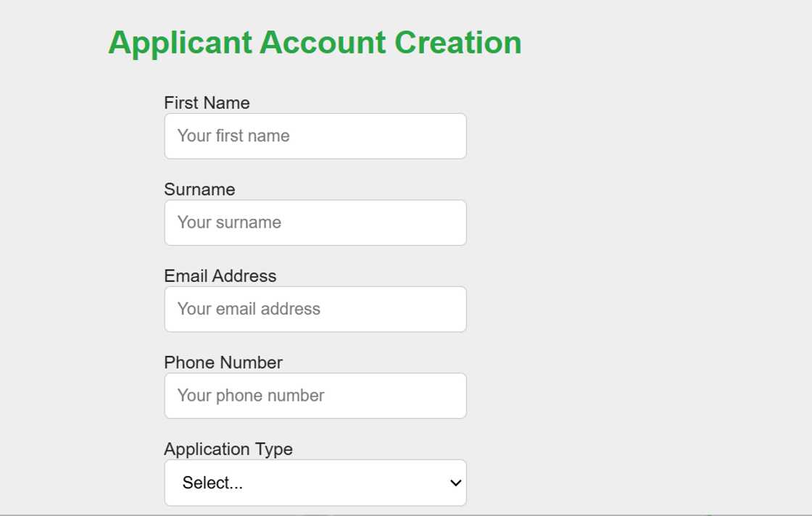Click the 'Application Type' field label

[229, 449]
